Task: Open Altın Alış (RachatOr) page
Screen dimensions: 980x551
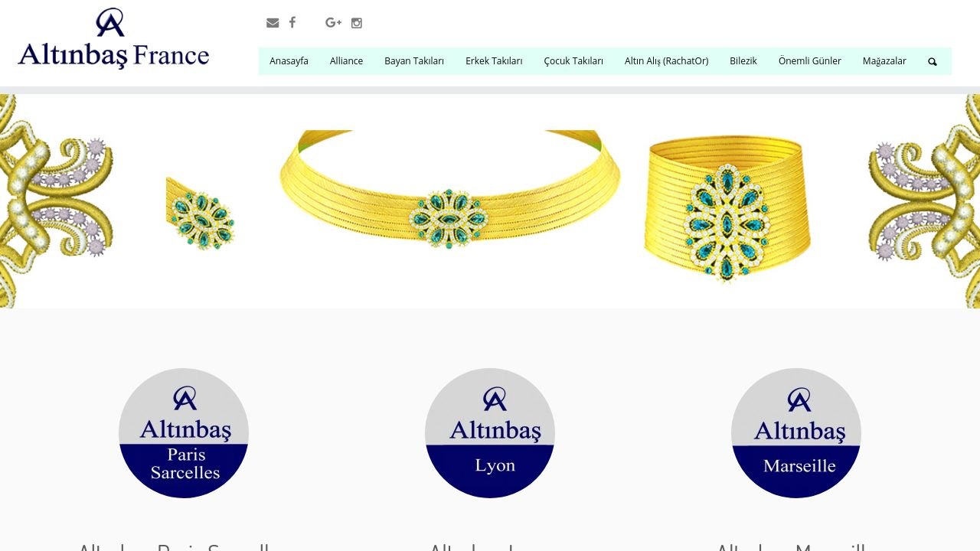Action: [666, 61]
